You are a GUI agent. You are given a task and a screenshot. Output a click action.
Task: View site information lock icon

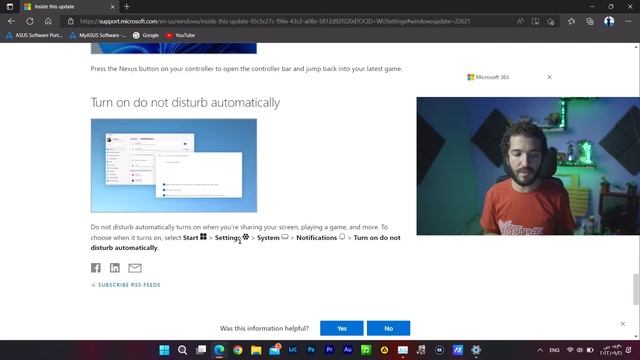71,21
